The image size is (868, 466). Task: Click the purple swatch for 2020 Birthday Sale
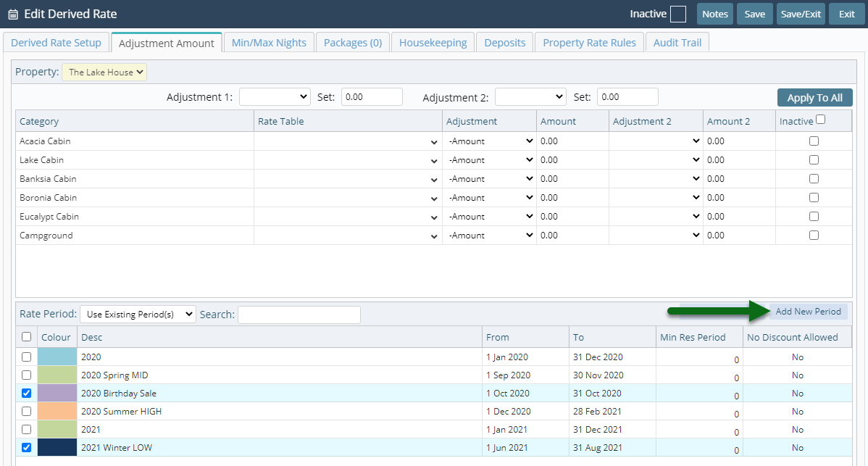point(57,393)
